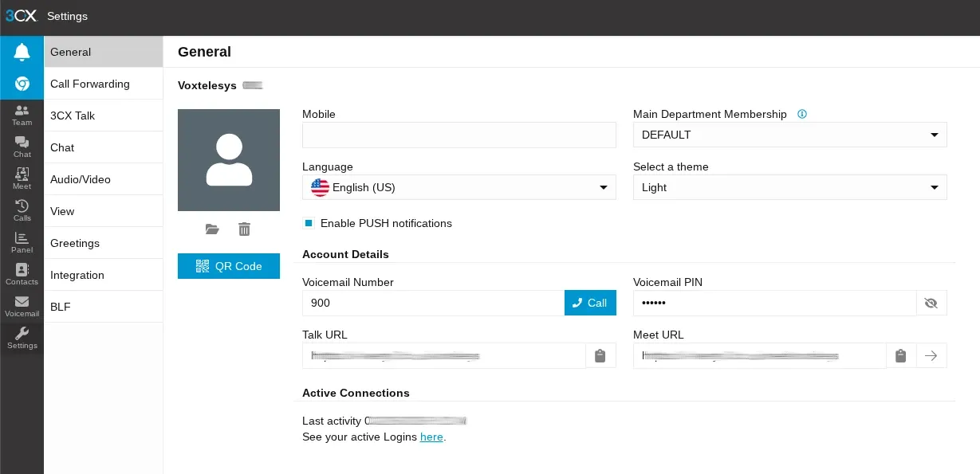Open Select a theme dropdown

click(x=790, y=187)
